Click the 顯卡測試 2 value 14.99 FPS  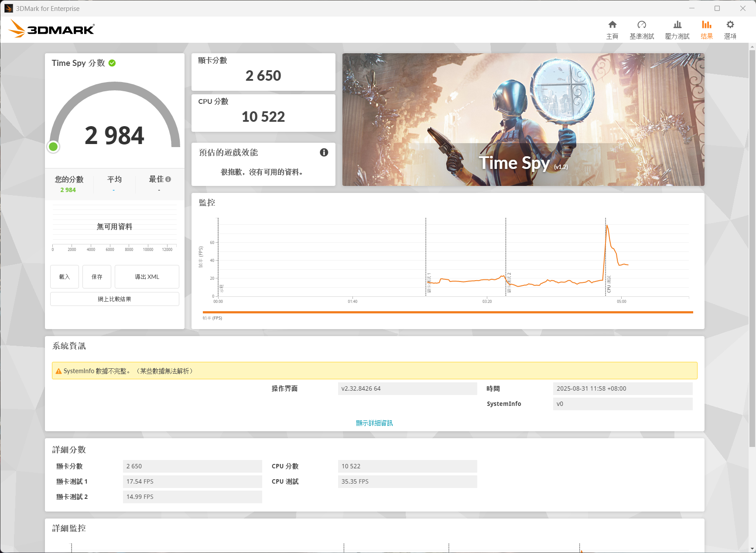192,497
